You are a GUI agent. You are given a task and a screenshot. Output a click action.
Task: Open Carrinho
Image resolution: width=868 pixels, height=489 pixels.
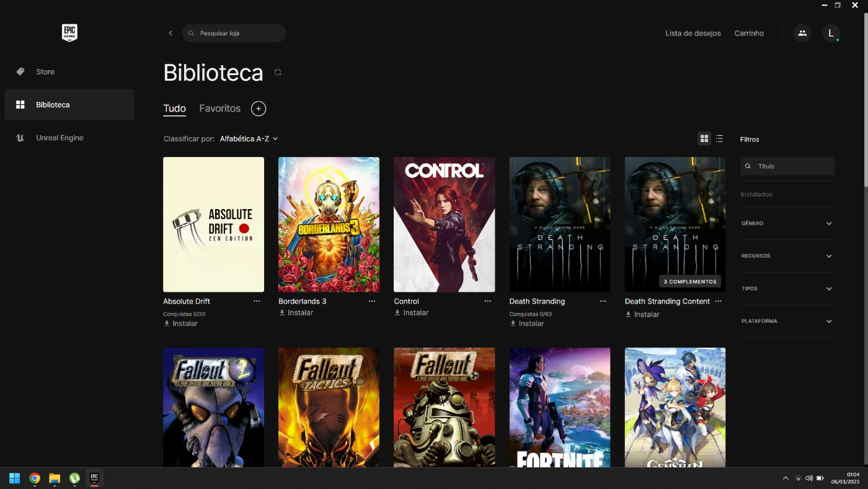[x=749, y=34]
